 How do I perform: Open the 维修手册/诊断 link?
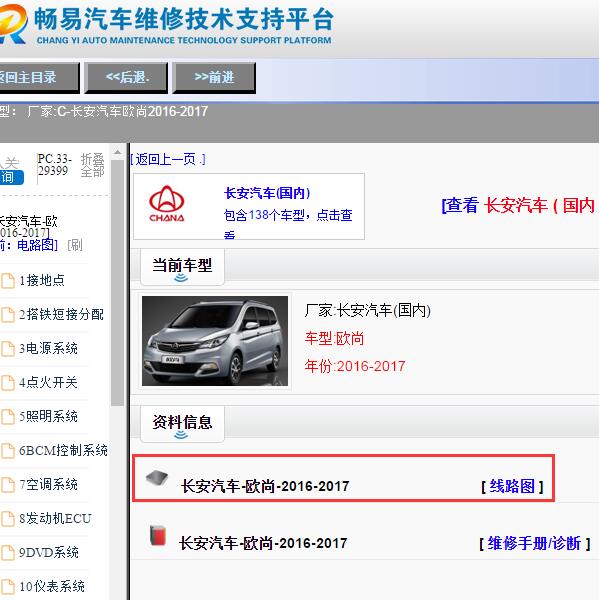point(534,543)
